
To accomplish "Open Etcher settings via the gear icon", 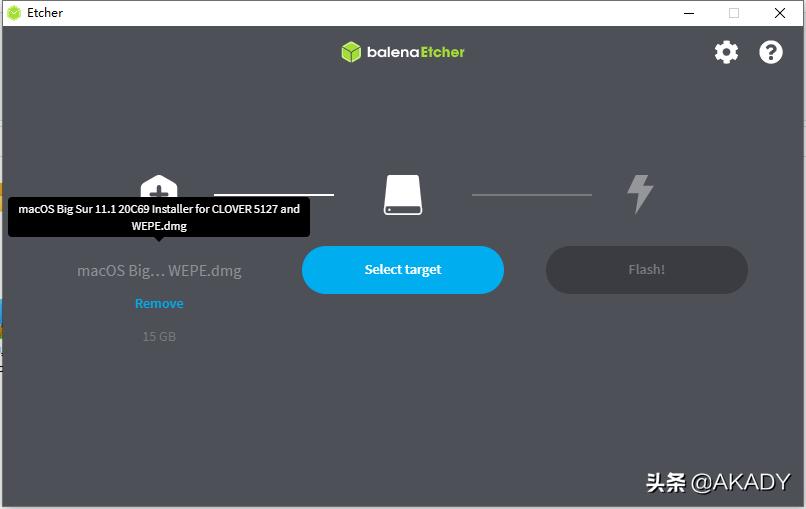I will [x=726, y=52].
